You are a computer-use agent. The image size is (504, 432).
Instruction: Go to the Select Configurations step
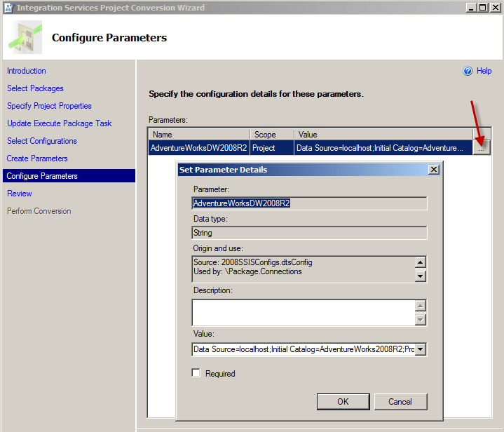(42, 141)
